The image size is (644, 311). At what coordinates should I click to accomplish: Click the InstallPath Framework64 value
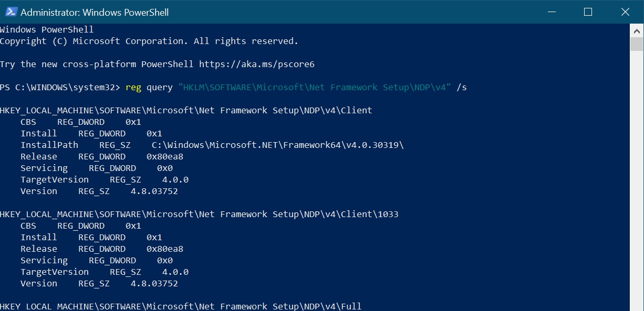click(278, 145)
